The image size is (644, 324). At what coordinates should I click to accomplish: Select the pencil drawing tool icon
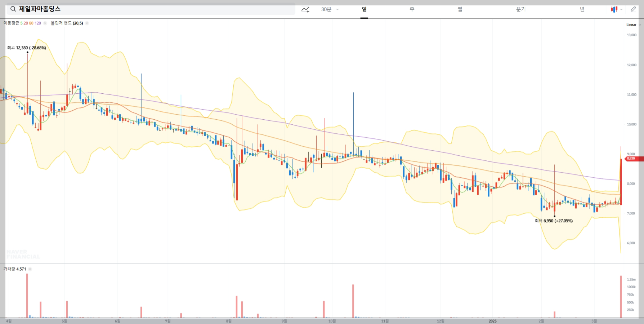[633, 9]
